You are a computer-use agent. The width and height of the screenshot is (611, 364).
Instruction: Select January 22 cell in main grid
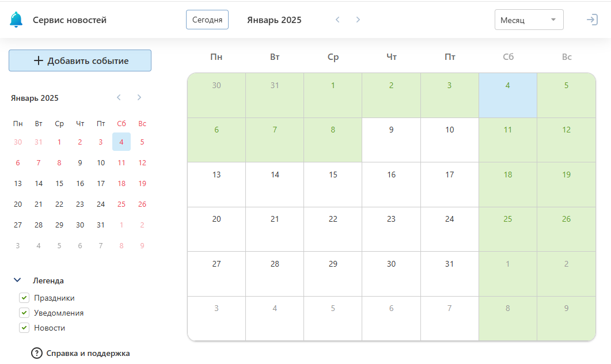(x=333, y=229)
